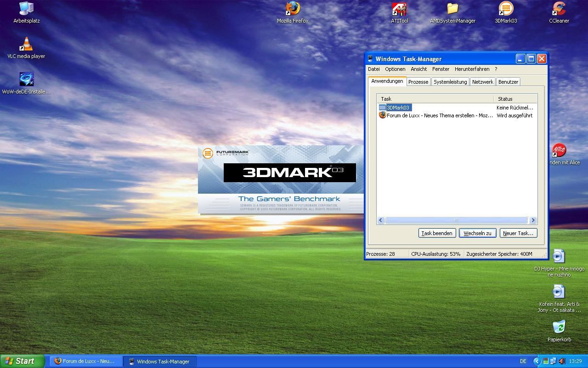Select the 3DMark03 task row
Screen dimensions: 588x368
point(457,108)
